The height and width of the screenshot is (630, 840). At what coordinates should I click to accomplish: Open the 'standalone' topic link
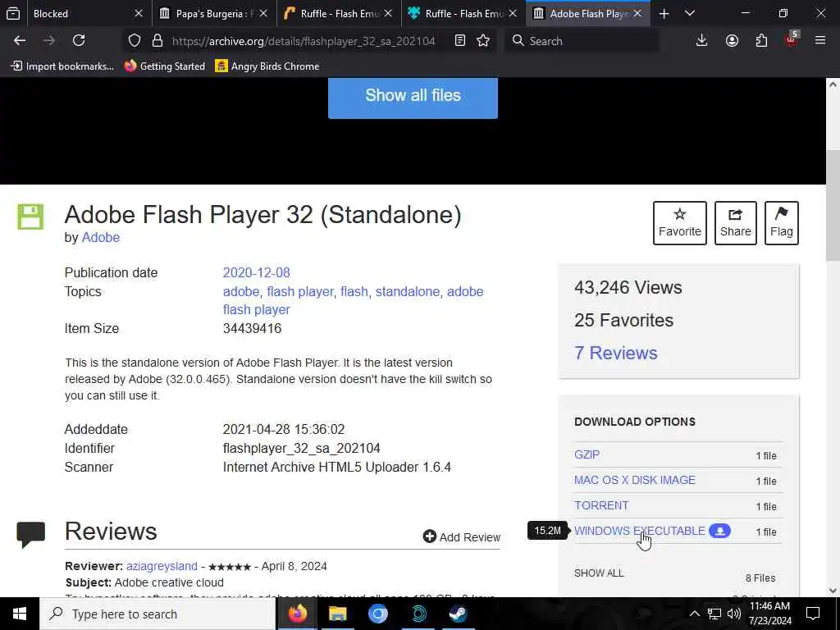407,291
